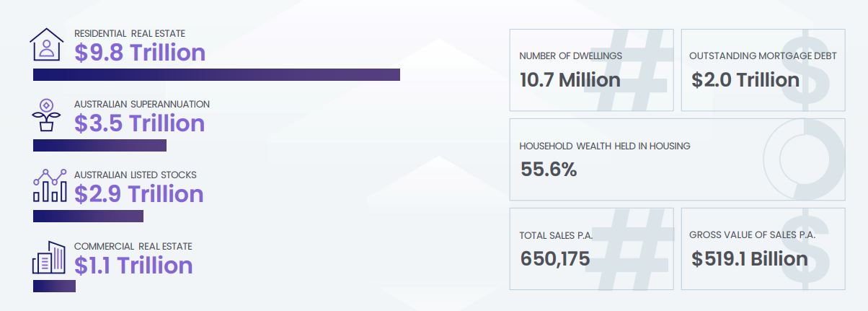Select the $3.5 Trillion value text

click(x=139, y=123)
